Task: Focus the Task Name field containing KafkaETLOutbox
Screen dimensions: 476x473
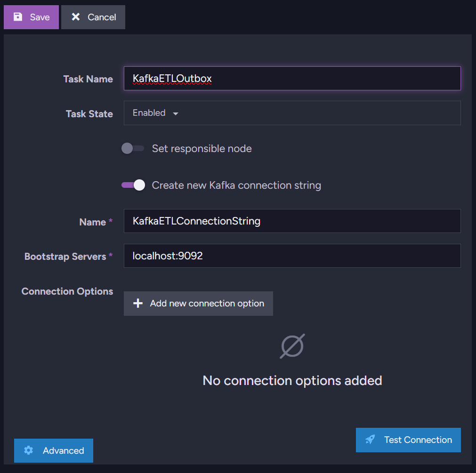Action: [x=292, y=78]
